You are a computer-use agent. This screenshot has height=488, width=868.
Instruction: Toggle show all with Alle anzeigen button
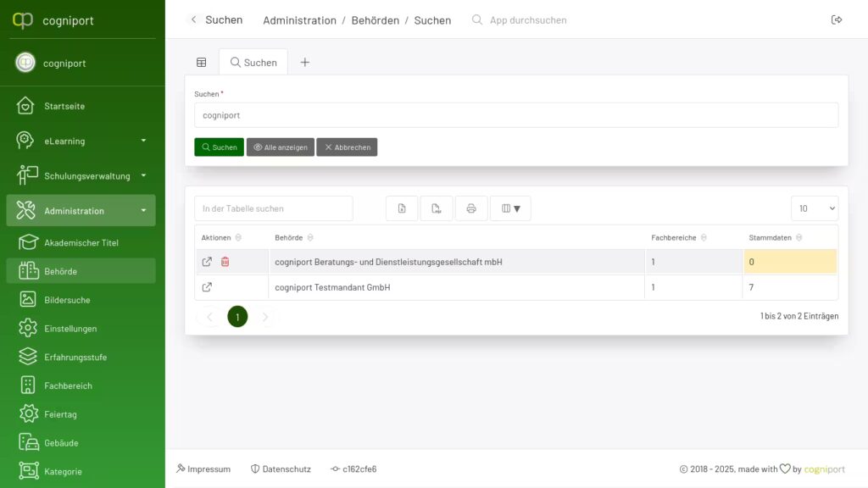(281, 147)
